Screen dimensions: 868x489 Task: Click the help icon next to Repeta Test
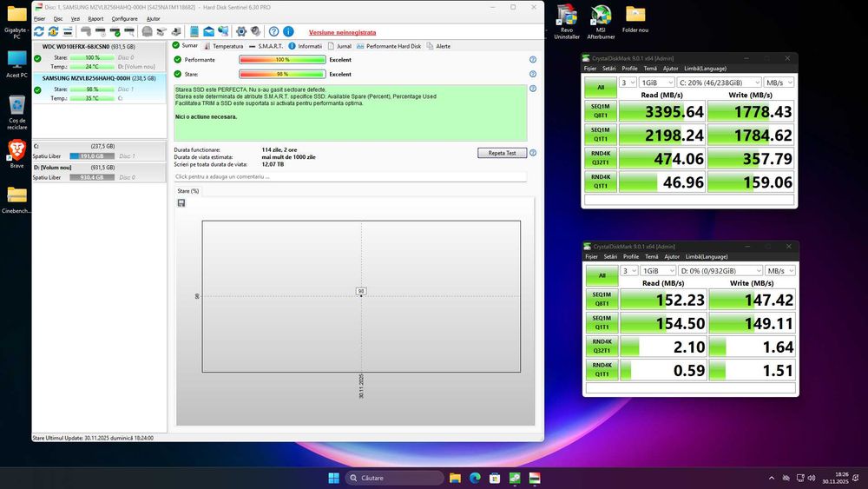533,153
